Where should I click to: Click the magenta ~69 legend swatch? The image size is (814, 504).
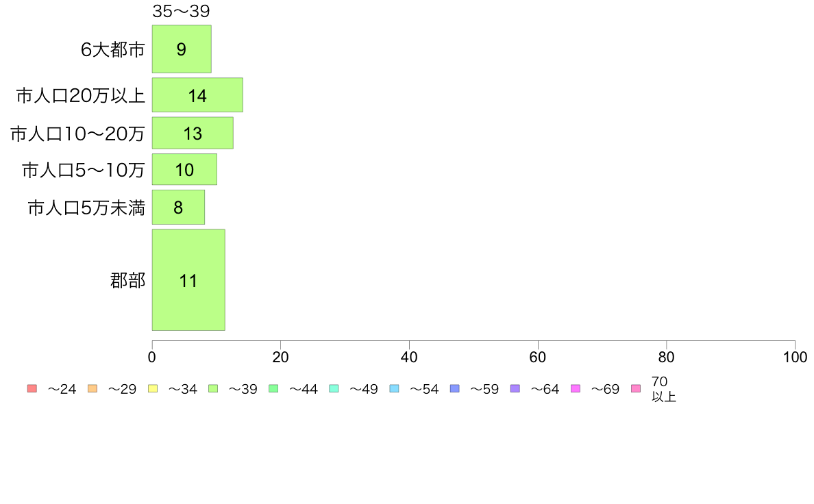click(575, 388)
